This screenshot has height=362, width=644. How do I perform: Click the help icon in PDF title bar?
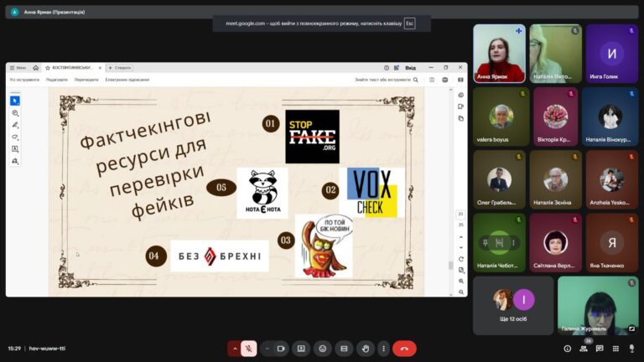[387, 68]
